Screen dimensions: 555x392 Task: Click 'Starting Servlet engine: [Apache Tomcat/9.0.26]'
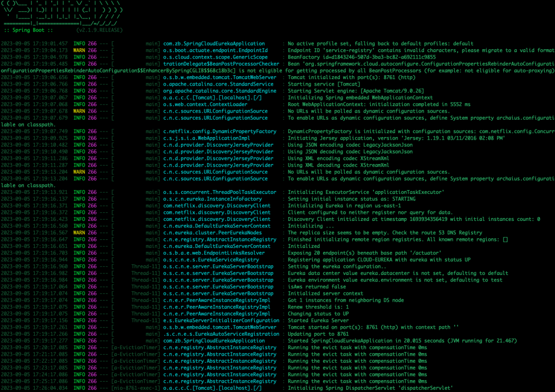356,90
